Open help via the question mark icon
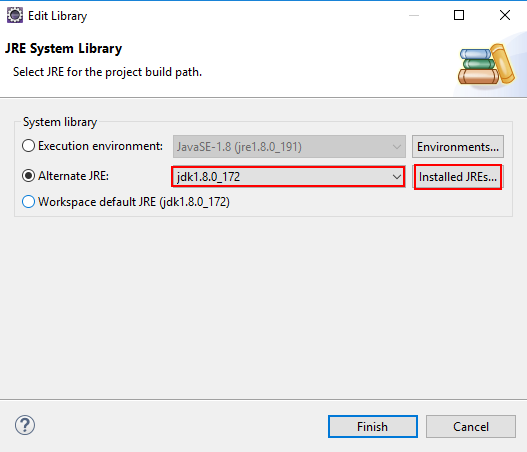 [25, 425]
